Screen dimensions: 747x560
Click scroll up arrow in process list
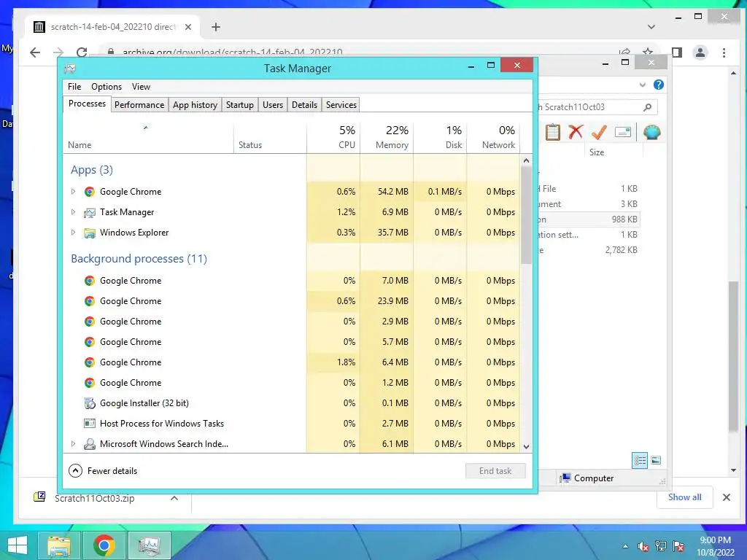(526, 160)
